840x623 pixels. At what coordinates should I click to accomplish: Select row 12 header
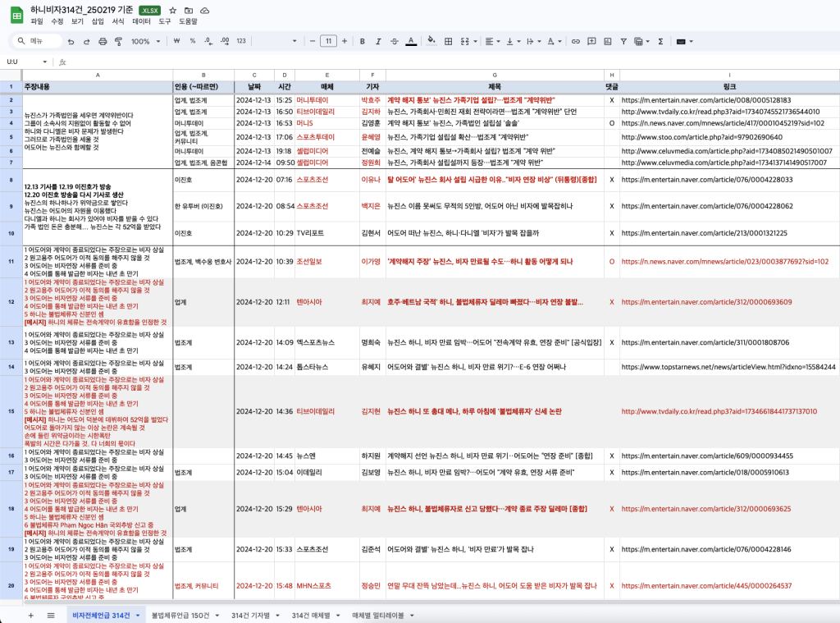(11, 302)
